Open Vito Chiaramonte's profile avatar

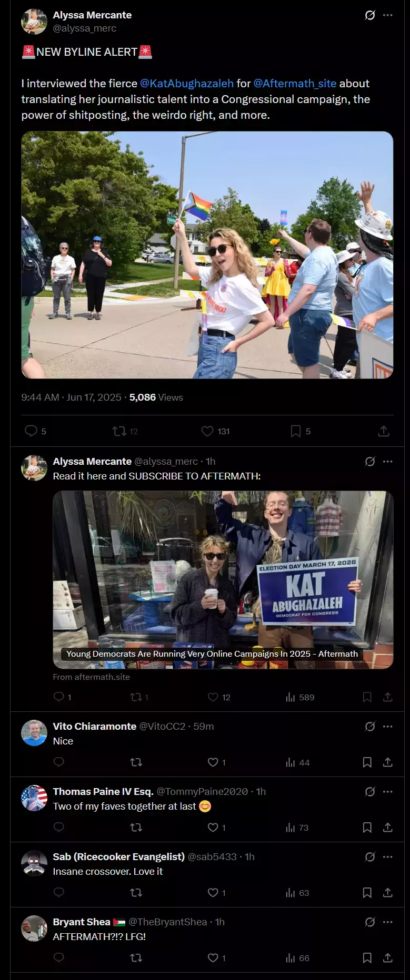click(x=34, y=733)
